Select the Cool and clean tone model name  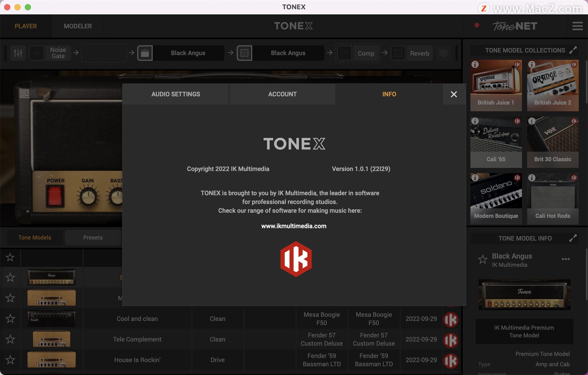pos(137,319)
